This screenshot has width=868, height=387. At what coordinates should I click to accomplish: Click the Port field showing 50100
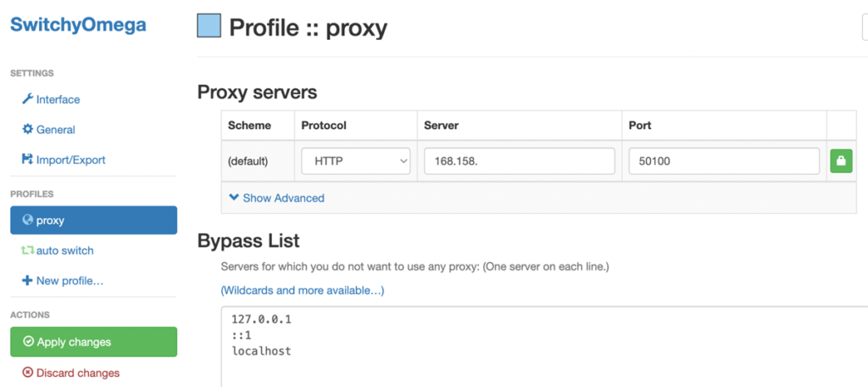[724, 160]
